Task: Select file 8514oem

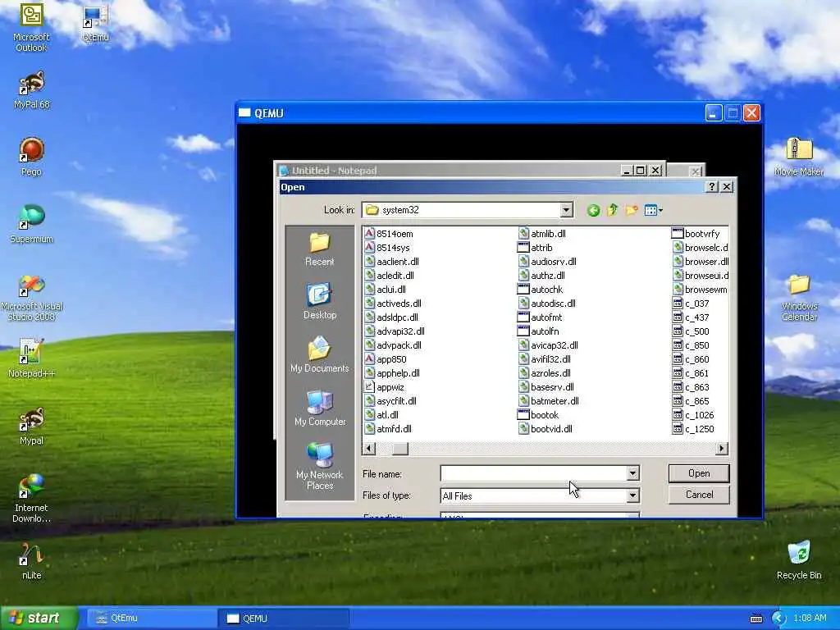Action: 389,234
